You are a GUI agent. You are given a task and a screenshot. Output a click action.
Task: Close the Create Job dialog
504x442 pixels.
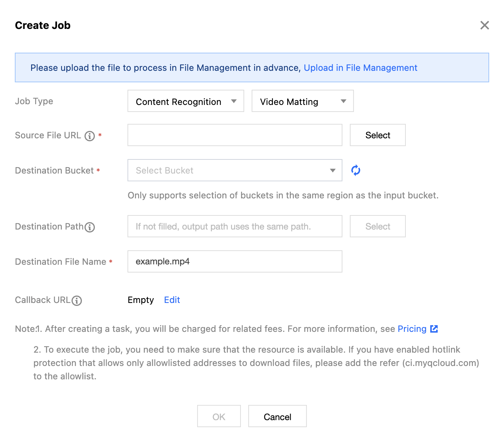484,25
